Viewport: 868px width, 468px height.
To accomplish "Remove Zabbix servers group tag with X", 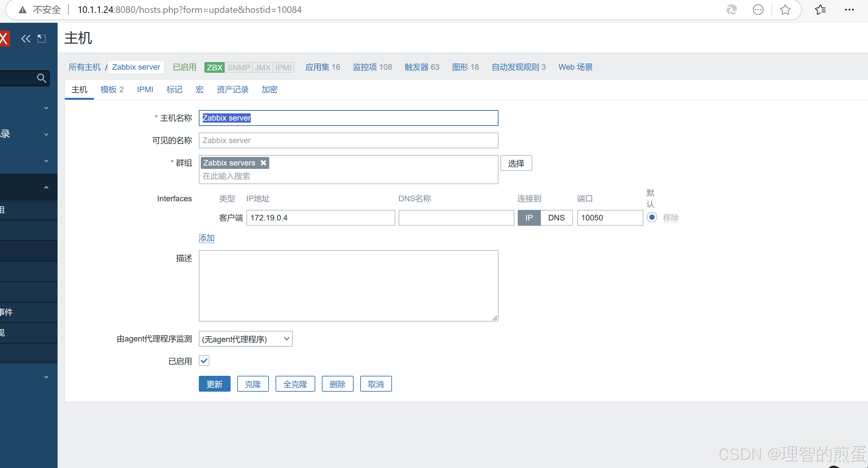I will 264,163.
